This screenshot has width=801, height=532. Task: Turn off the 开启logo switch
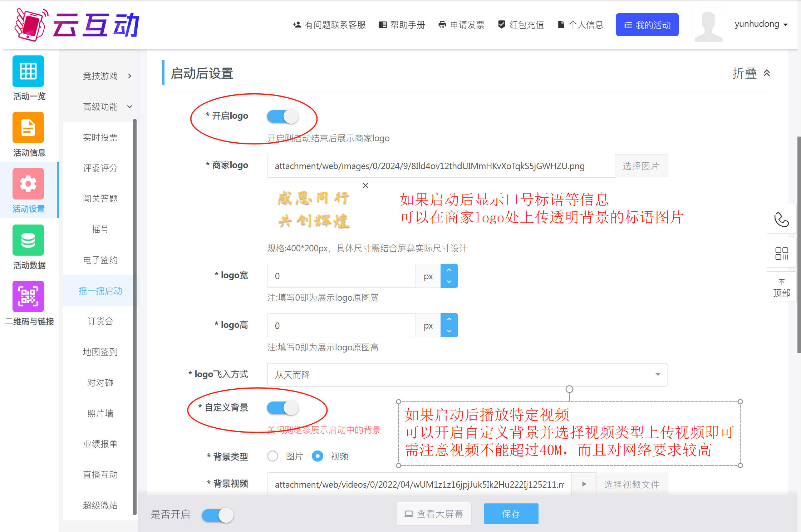tap(283, 116)
